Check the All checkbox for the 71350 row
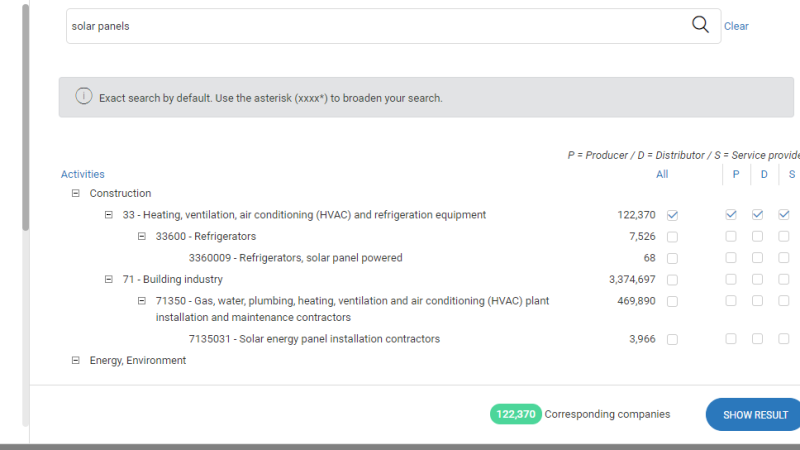Viewport: 800px width, 450px height. click(672, 302)
